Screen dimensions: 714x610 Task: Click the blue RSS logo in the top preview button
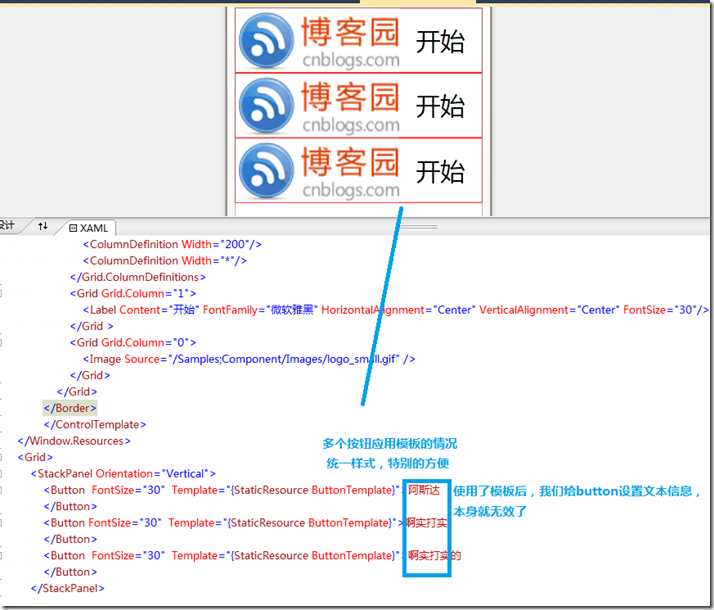[x=266, y=40]
